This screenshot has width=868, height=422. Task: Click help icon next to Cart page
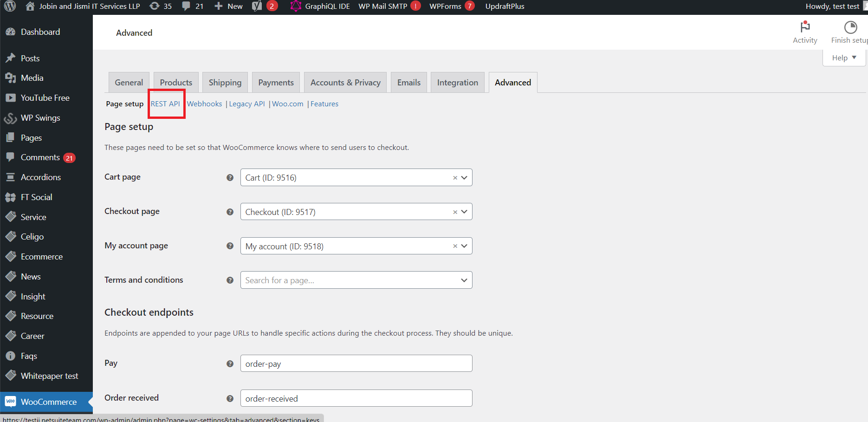point(230,177)
